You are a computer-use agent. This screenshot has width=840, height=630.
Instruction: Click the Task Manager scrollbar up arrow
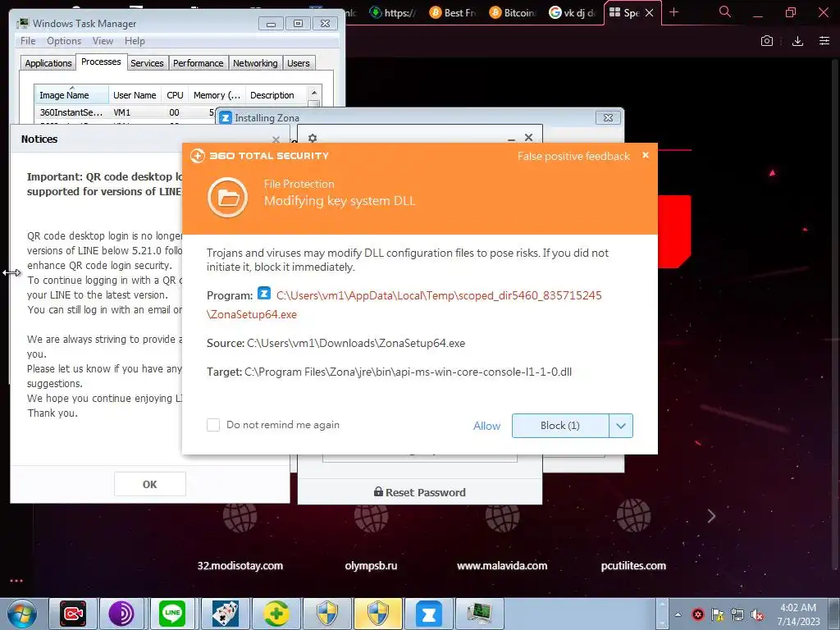(314, 93)
